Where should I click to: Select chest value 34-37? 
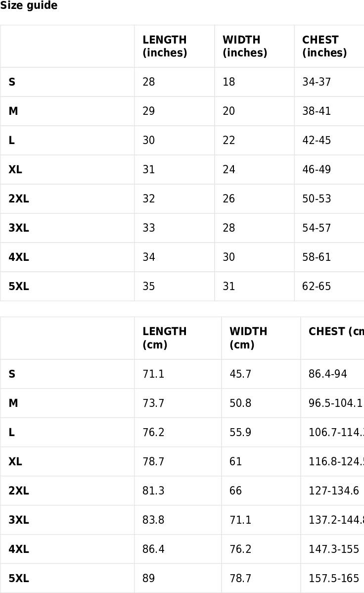tap(317, 82)
